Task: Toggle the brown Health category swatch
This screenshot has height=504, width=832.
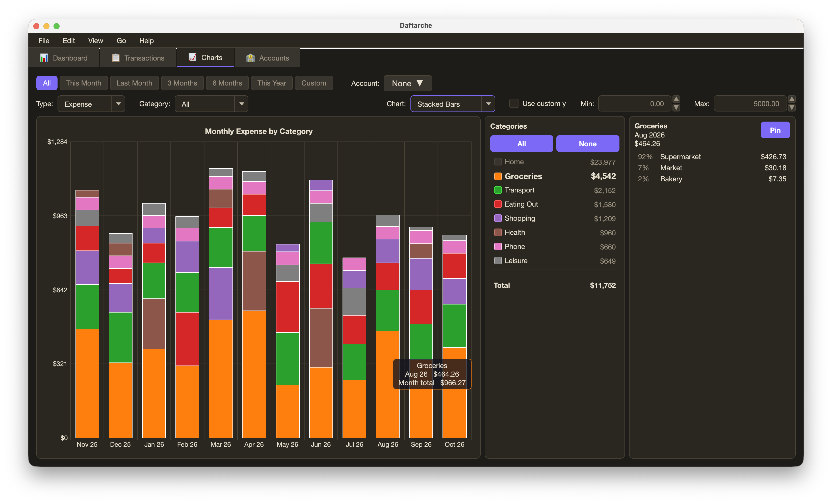Action: pos(498,233)
